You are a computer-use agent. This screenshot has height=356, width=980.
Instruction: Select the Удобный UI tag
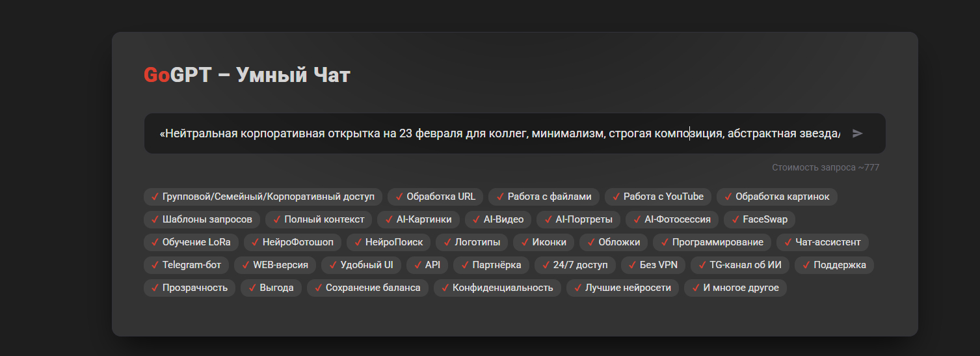(362, 265)
